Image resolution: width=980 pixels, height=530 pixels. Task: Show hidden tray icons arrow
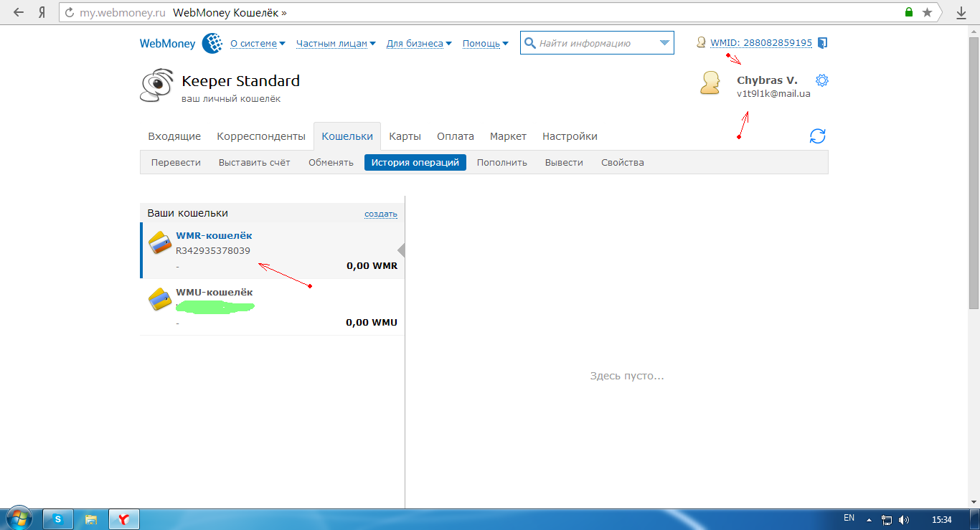869,519
